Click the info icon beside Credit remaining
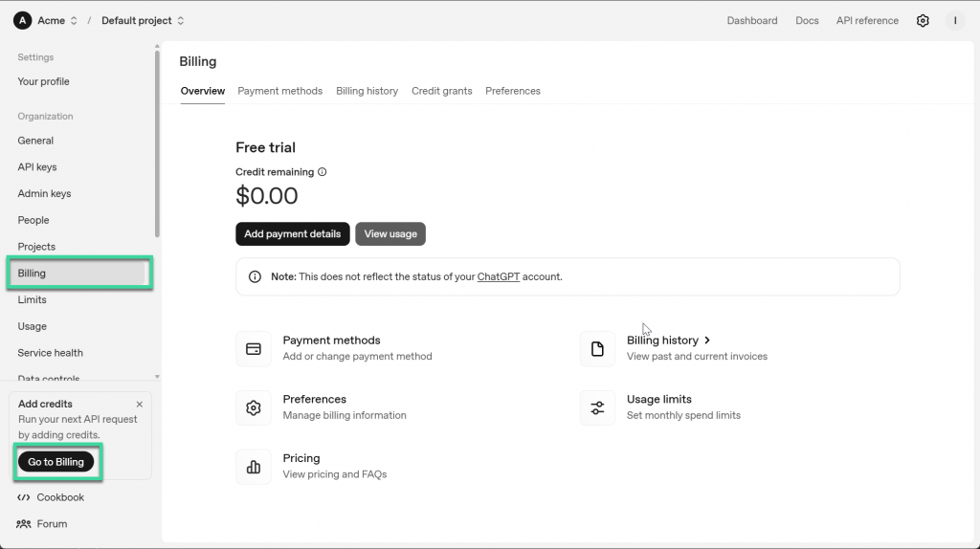 point(323,172)
